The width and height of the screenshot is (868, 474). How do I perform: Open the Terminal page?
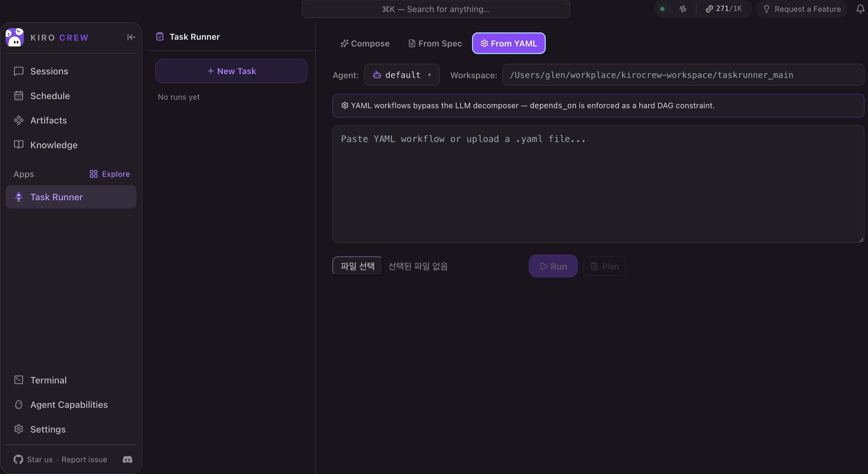pyautogui.click(x=71, y=380)
